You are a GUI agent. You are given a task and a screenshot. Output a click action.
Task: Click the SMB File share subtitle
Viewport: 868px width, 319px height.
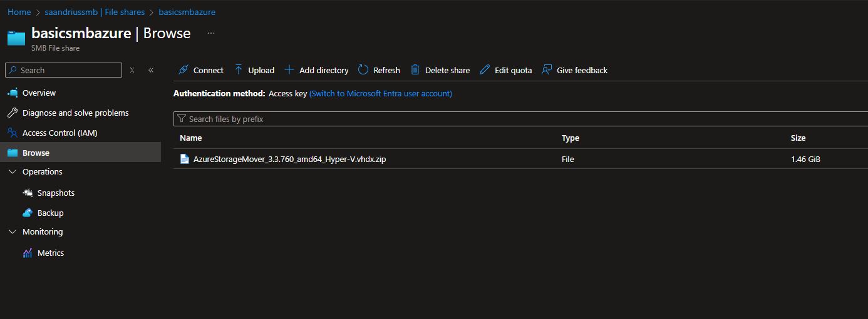[56, 48]
